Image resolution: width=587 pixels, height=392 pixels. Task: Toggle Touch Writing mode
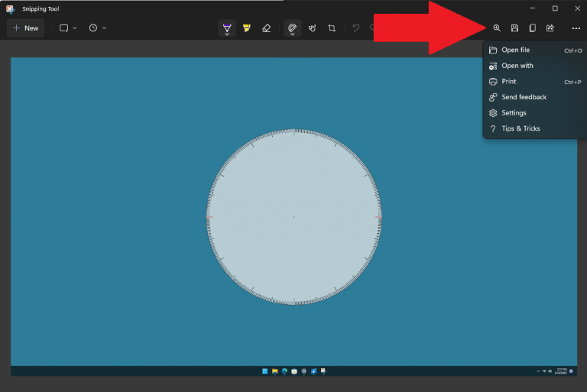312,28
